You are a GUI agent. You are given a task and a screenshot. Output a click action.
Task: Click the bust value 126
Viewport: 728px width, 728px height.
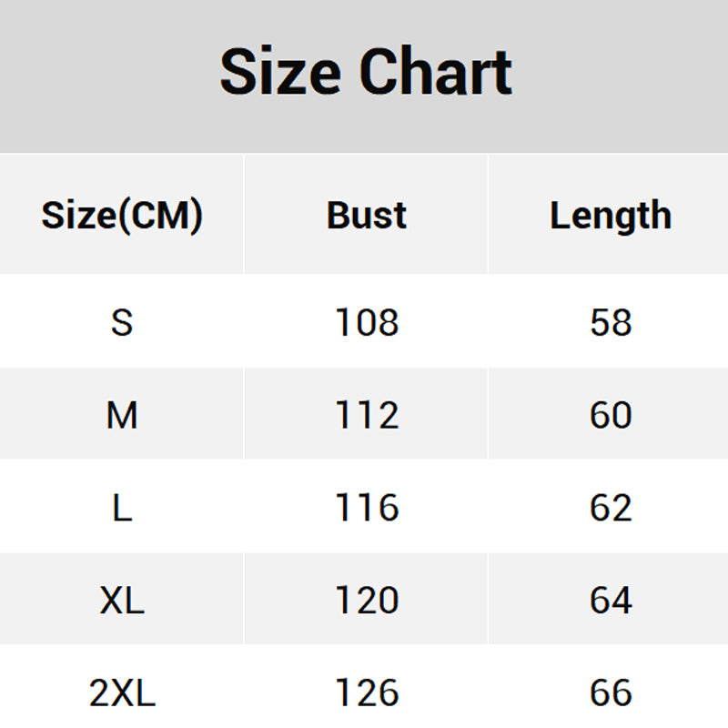click(367, 693)
